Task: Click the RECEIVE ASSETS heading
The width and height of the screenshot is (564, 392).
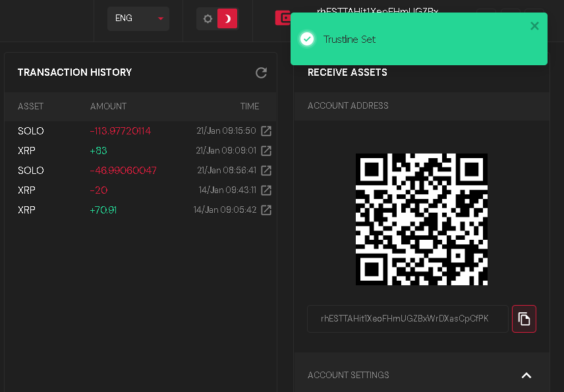Action: coord(347,72)
